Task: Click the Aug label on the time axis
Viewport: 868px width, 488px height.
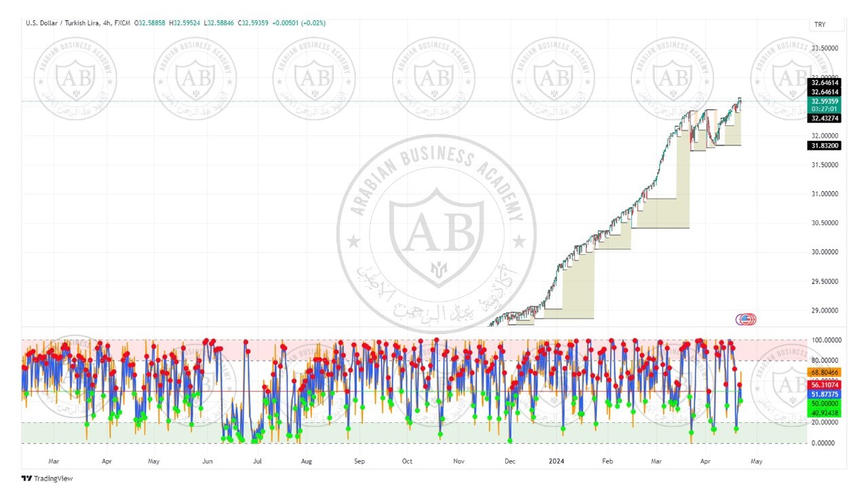Action: (x=306, y=461)
